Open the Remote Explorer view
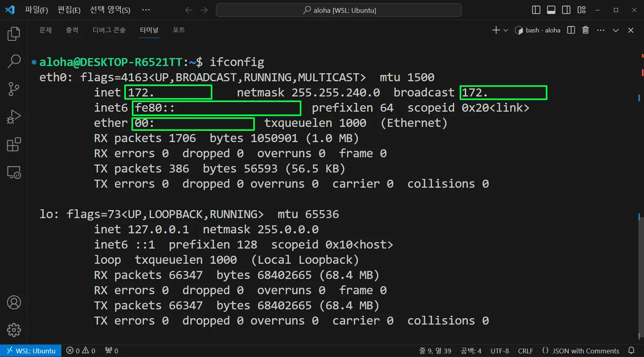The height and width of the screenshot is (357, 644). coord(14,172)
